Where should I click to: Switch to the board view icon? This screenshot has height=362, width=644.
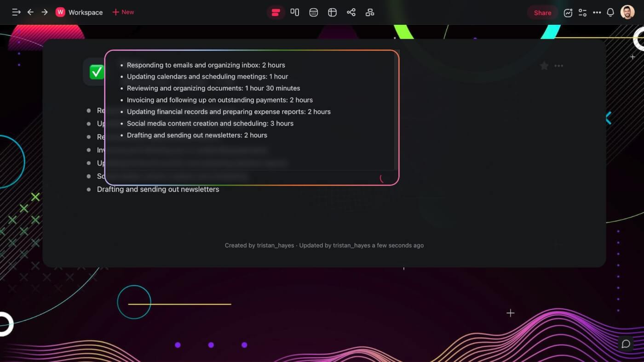(295, 12)
